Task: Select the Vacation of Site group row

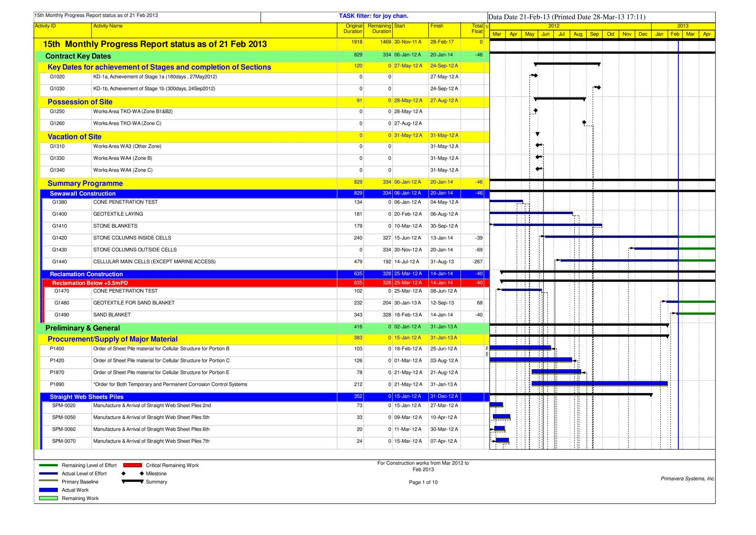Action: tap(264, 136)
